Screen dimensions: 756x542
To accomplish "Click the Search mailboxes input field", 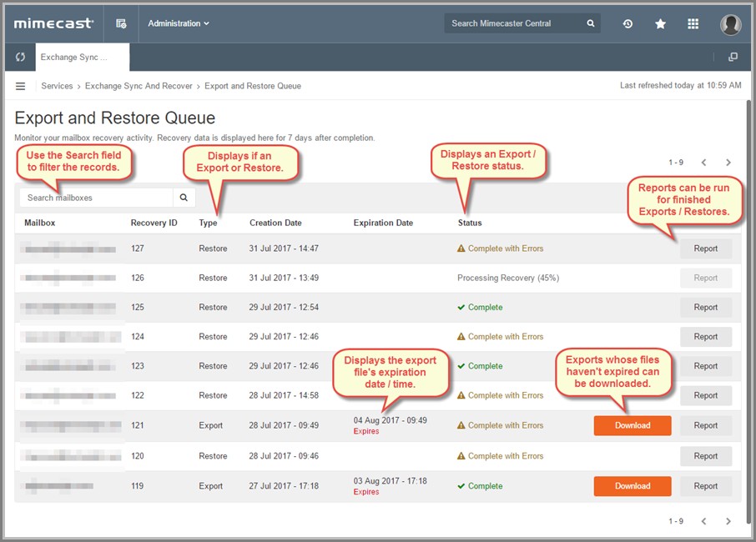I will point(96,198).
